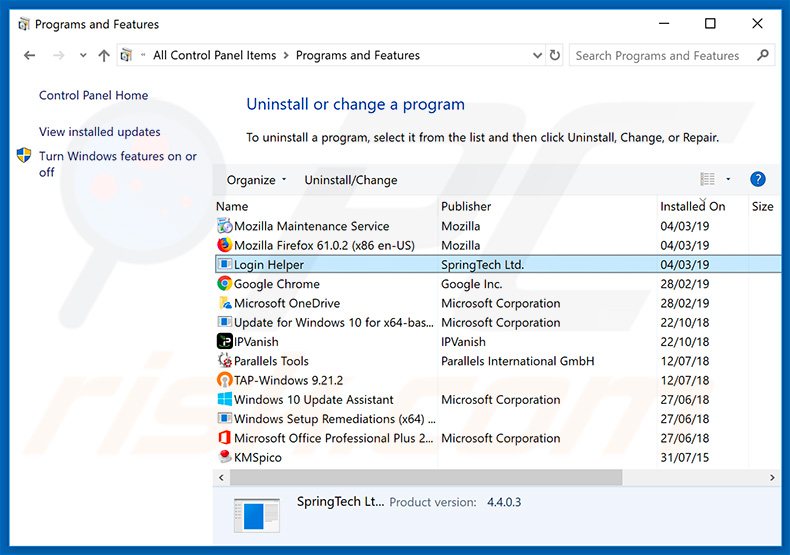This screenshot has width=790, height=555.
Task: Refresh the Programs and Features list
Action: tap(555, 55)
